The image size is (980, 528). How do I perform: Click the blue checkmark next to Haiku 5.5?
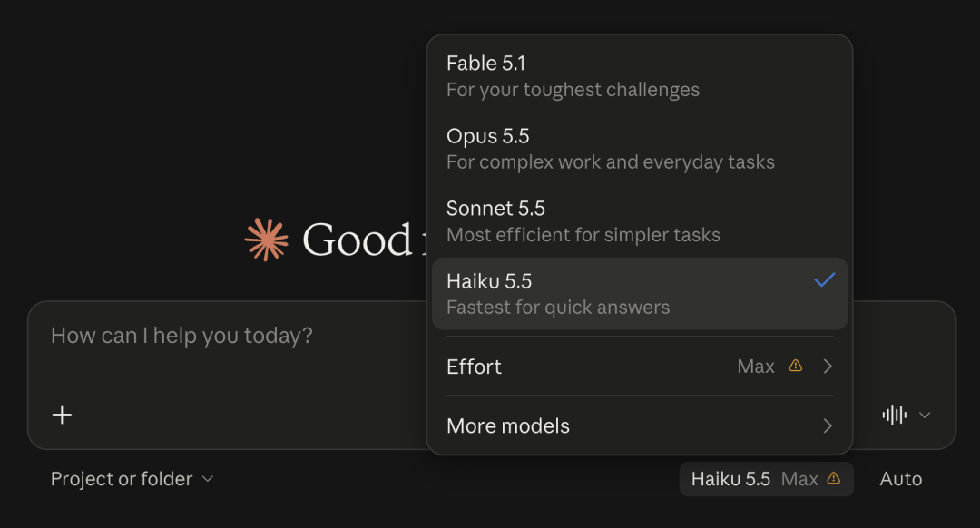tap(824, 280)
